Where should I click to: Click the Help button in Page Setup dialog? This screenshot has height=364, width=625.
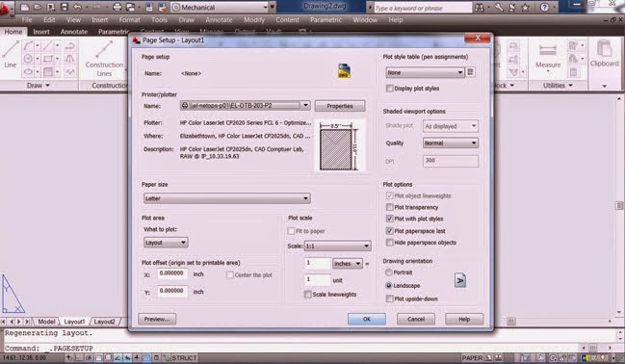464,319
